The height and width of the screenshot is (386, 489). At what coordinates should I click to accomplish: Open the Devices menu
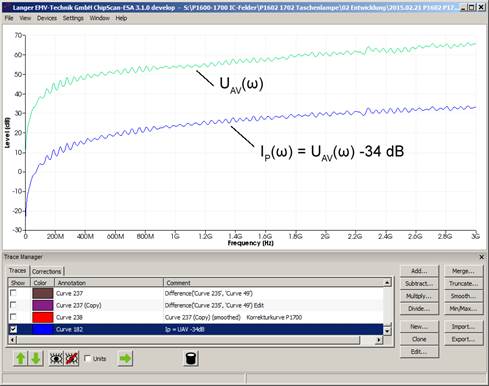click(x=47, y=18)
